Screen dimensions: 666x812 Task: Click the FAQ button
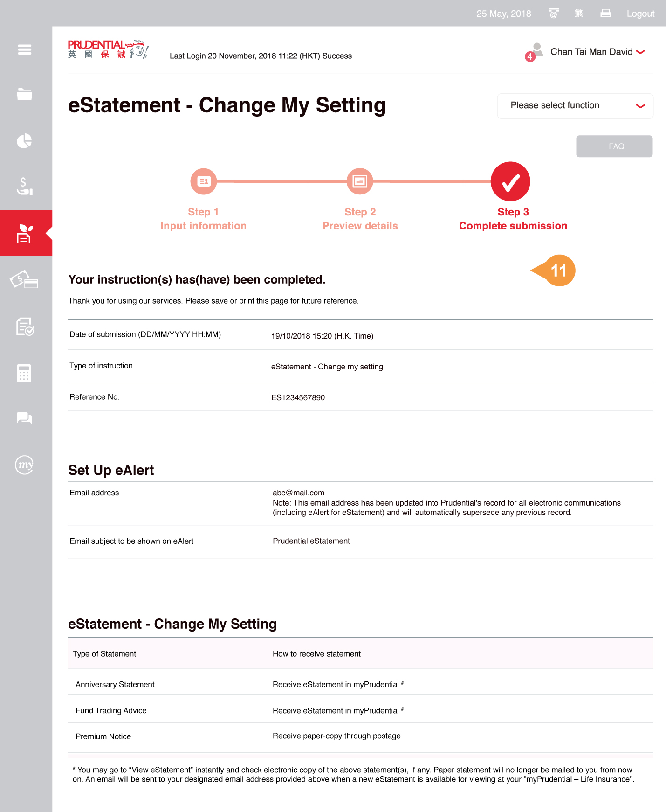614,146
